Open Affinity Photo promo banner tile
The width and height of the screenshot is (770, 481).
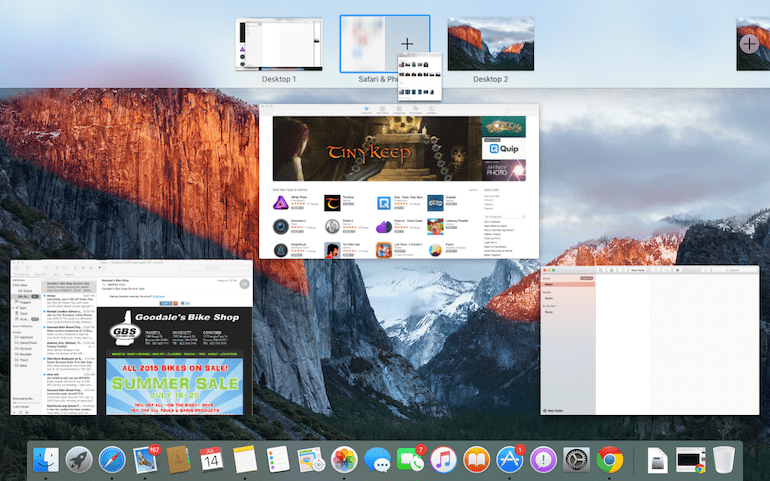click(504, 170)
